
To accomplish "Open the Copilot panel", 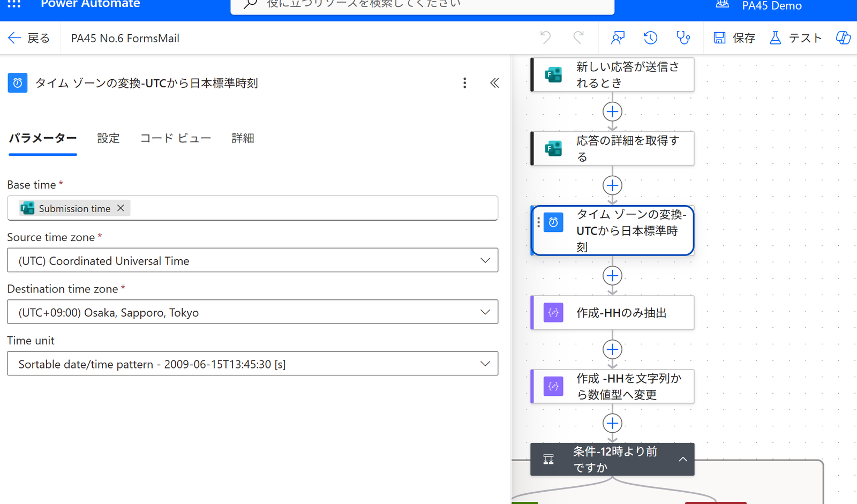I will [x=843, y=37].
